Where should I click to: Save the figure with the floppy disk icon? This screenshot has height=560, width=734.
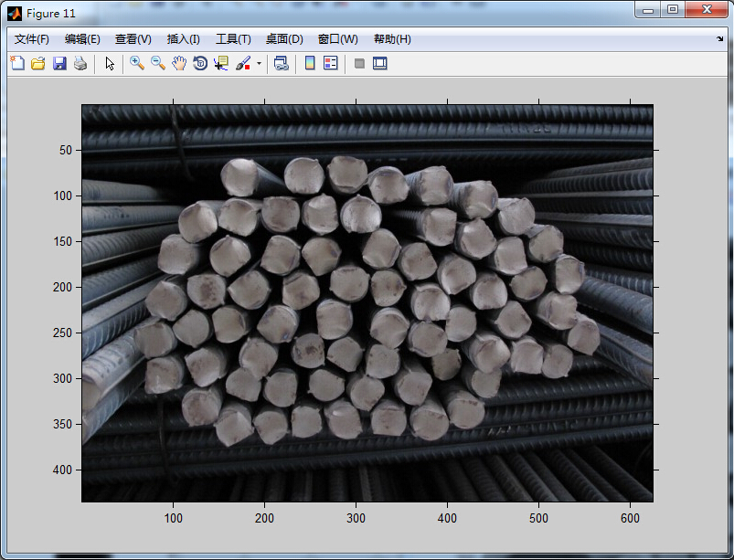(x=59, y=63)
